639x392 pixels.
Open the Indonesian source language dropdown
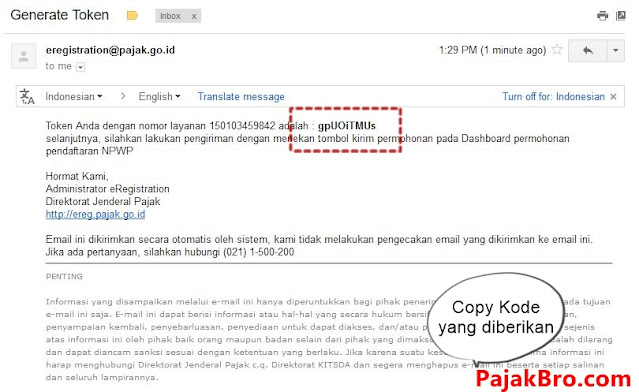click(x=74, y=97)
